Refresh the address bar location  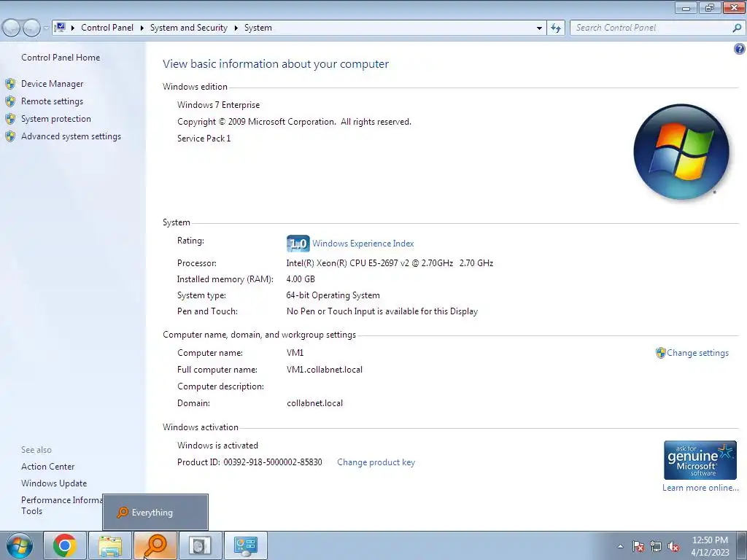(556, 28)
